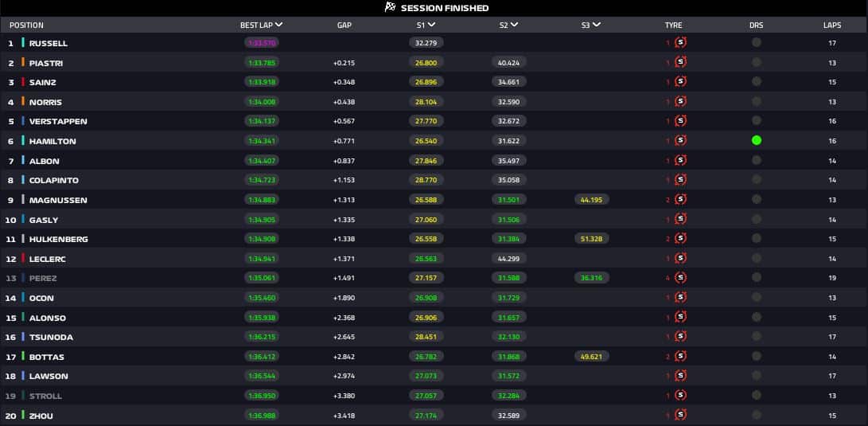The height and width of the screenshot is (426, 868).
Task: Click the Laps column header
Action: click(832, 25)
